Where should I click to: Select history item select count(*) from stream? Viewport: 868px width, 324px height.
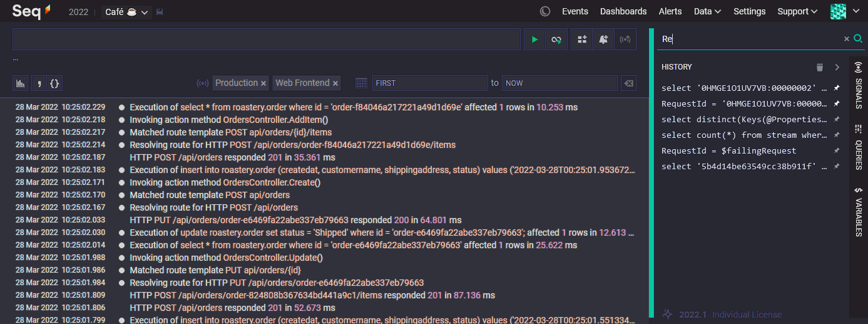(x=744, y=135)
